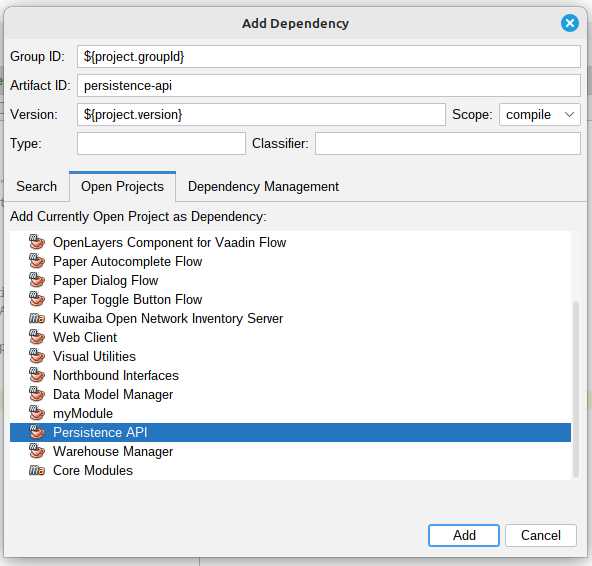This screenshot has width=592, height=566.
Task: Choose the myModule project
Action: (x=290, y=413)
